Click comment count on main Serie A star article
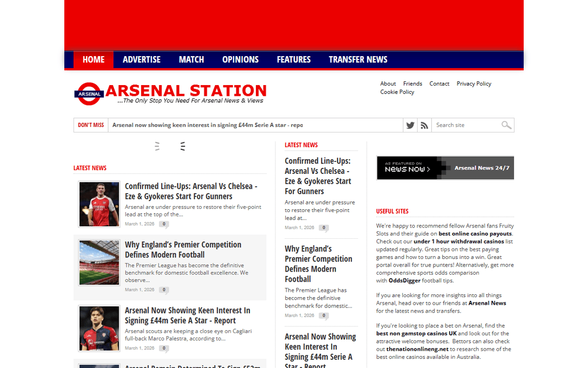Image resolution: width=588 pixels, height=368 pixels. [x=164, y=348]
